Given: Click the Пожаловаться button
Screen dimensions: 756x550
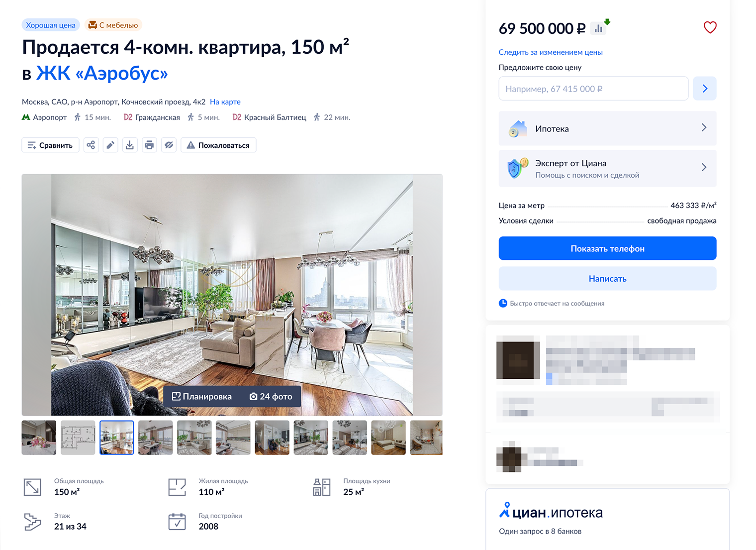Looking at the screenshot, I should (218, 145).
